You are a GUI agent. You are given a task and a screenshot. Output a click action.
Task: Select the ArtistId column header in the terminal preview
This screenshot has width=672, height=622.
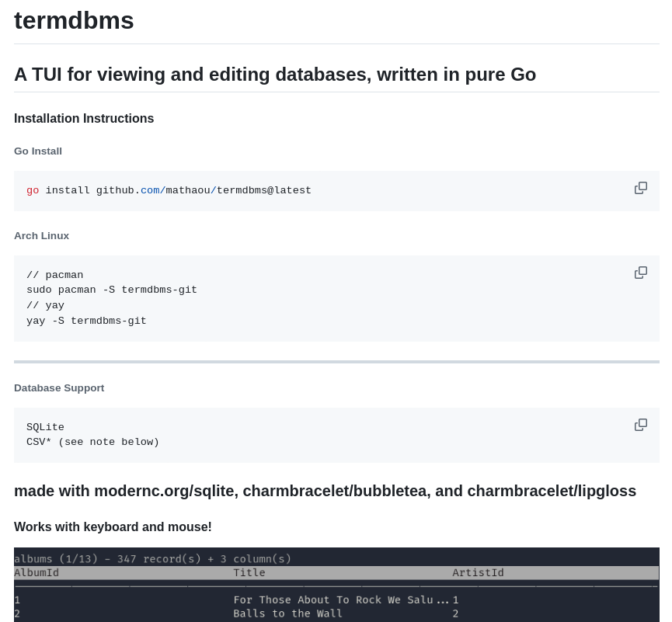coord(478,572)
